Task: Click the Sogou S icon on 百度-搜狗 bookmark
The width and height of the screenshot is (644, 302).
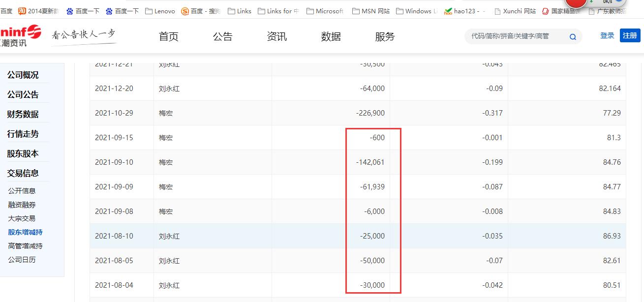Action: coord(184,10)
